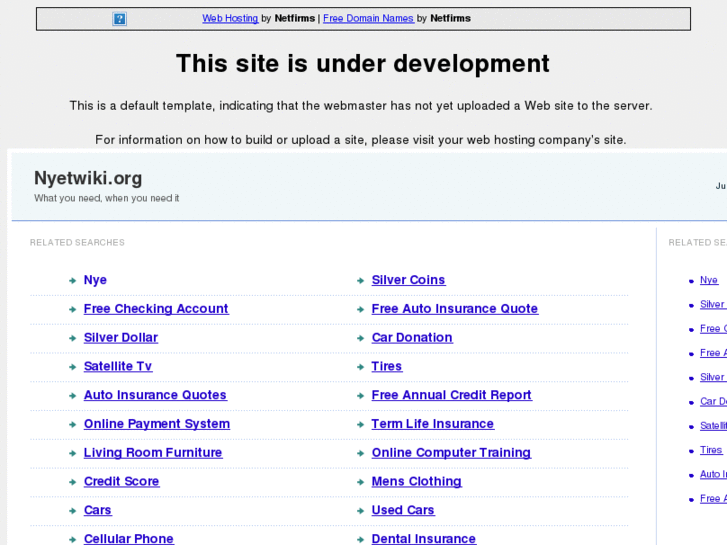Click the arrow icon beside Free Checking Account
The height and width of the screenshot is (545, 727).
tap(72, 309)
